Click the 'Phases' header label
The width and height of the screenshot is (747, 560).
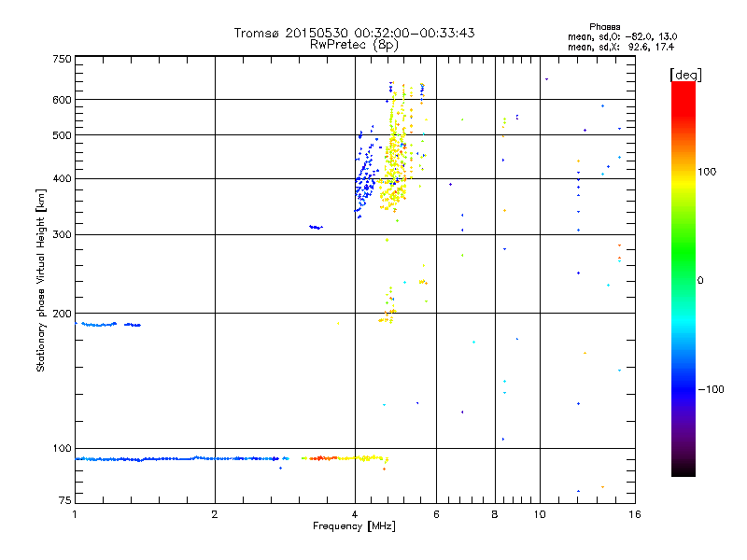[x=604, y=27]
